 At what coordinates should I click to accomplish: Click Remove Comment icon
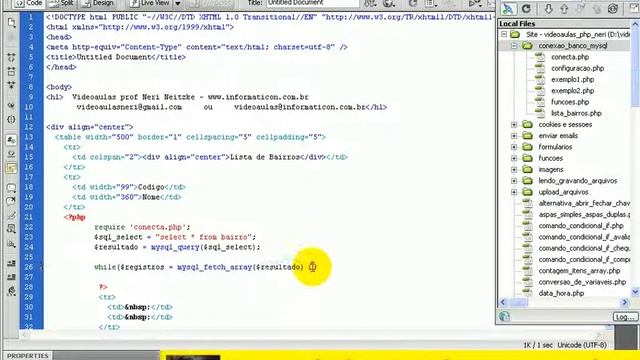[11, 201]
